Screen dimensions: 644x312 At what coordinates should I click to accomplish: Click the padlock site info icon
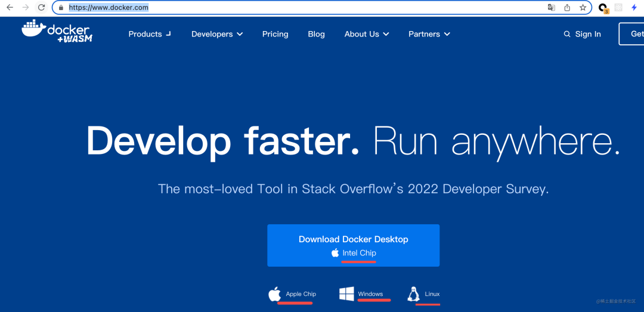(x=61, y=7)
